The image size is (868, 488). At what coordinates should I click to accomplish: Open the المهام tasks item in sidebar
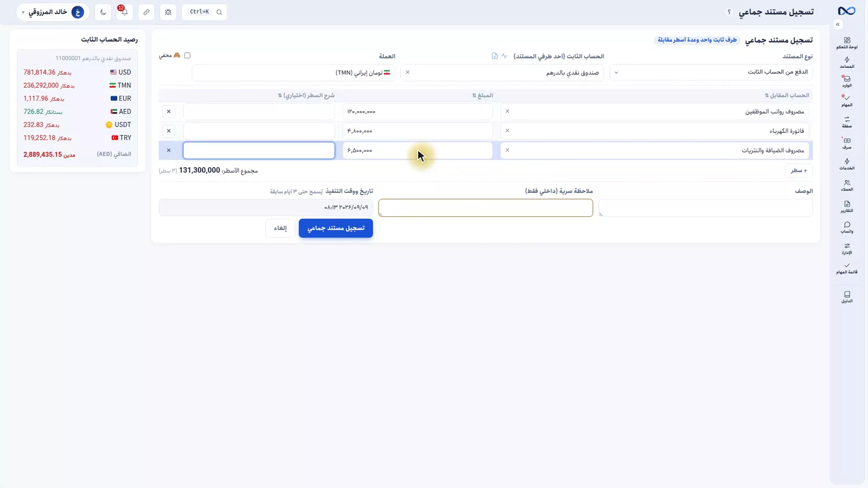click(x=847, y=101)
